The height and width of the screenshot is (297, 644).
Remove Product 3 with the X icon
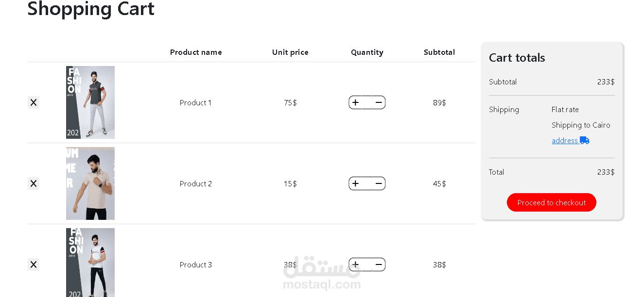34,264
